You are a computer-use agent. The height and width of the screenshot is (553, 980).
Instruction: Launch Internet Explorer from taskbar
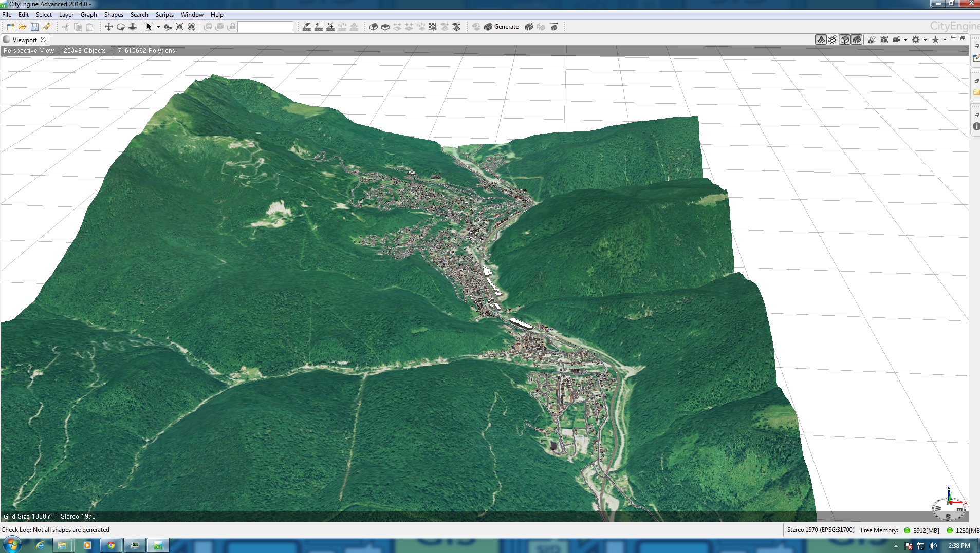40,545
